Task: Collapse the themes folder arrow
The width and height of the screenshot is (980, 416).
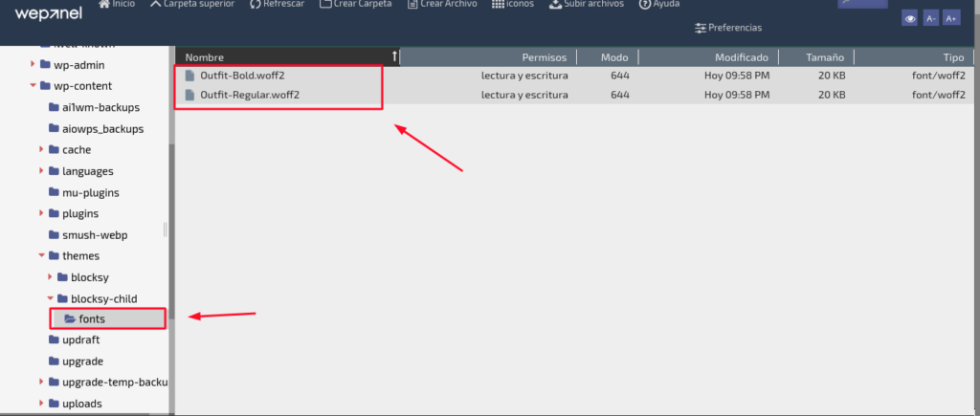Action: point(41,255)
